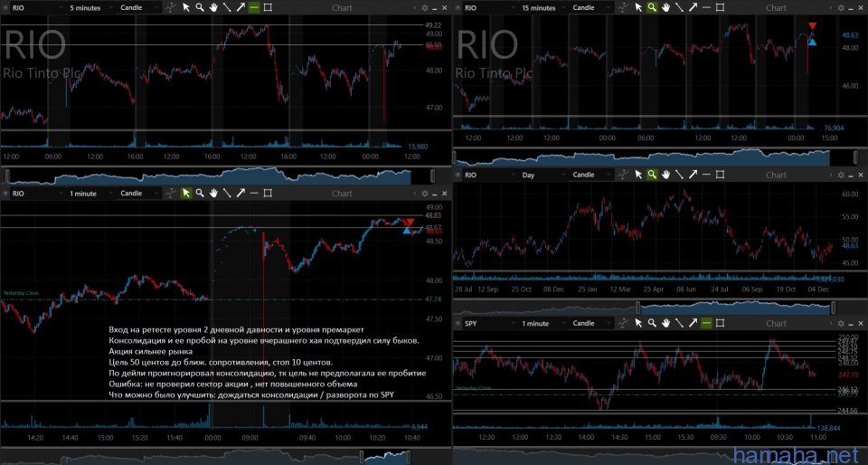Toggle the highlighted zoom tool in 15 minutes chart
Image resolution: width=868 pixels, height=465 pixels.
tap(652, 8)
